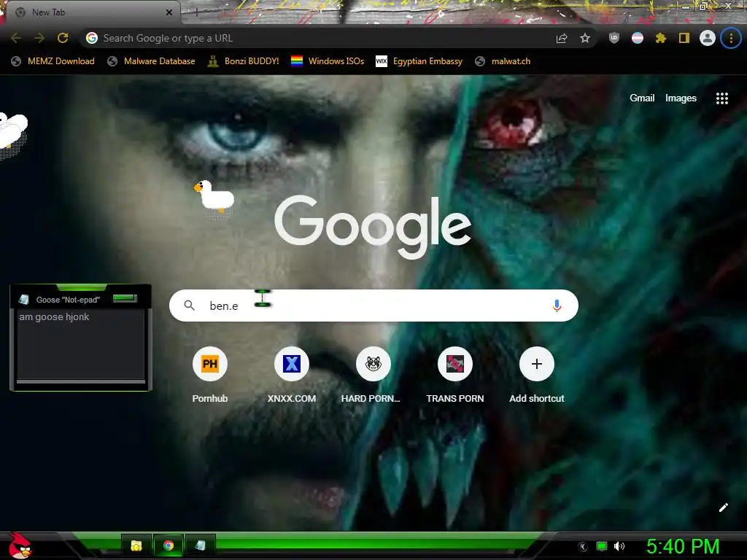Screen dimensions: 747x560
Task: Start voice search with the microphone
Action: click(x=557, y=306)
